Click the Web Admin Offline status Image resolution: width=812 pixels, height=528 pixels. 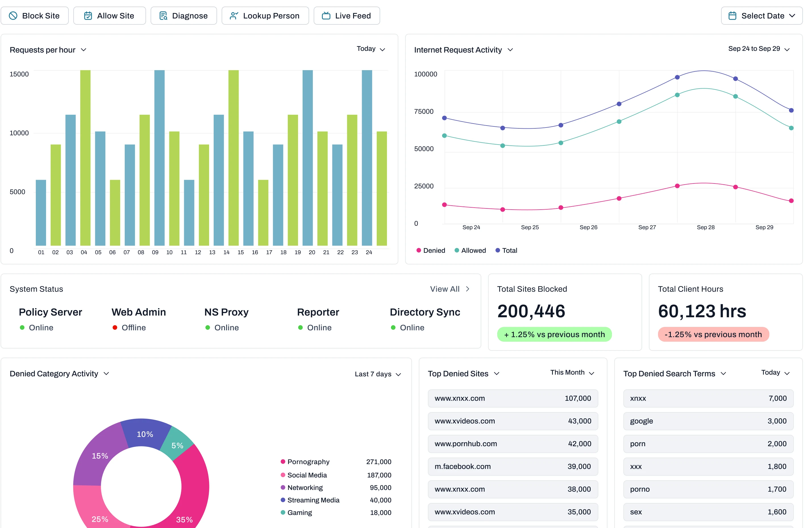click(130, 328)
